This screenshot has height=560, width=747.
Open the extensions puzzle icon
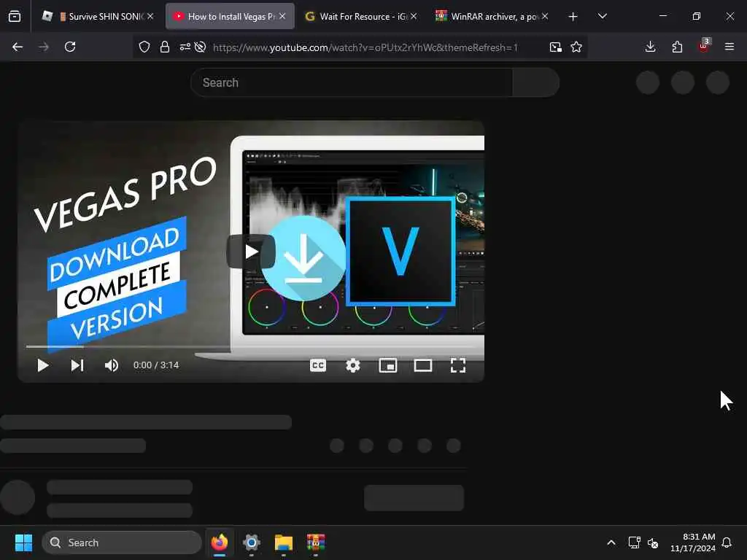click(677, 47)
